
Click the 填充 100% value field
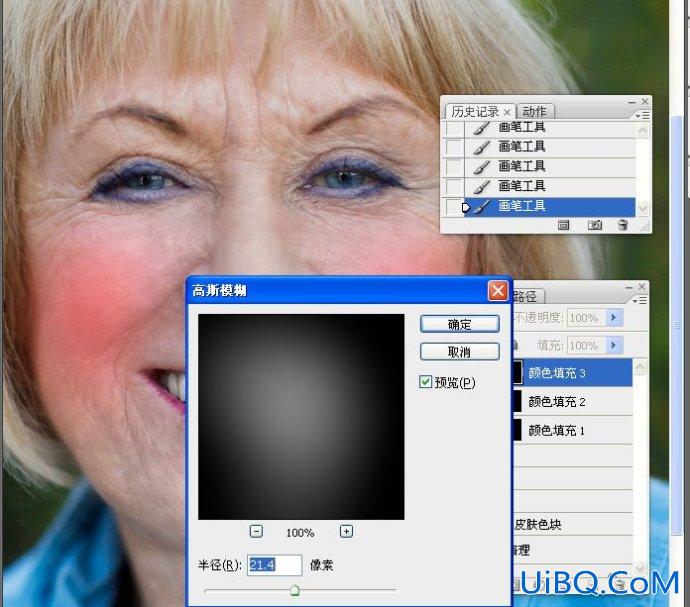tap(586, 345)
